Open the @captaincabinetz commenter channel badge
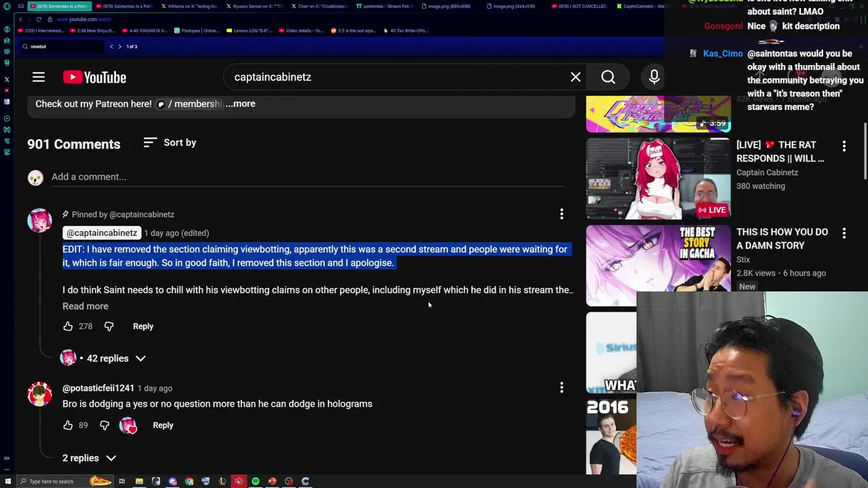The width and height of the screenshot is (868, 488). (x=102, y=233)
